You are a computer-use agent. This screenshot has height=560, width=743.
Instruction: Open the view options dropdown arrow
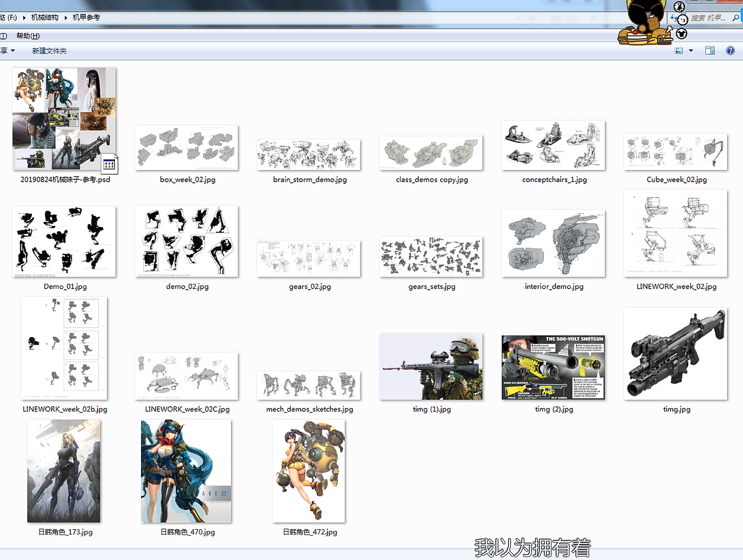pos(691,51)
